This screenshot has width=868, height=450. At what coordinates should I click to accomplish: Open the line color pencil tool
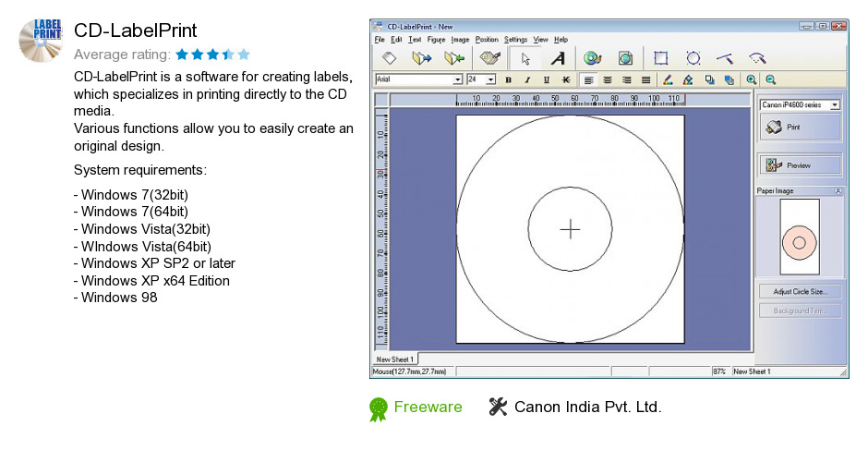[669, 79]
